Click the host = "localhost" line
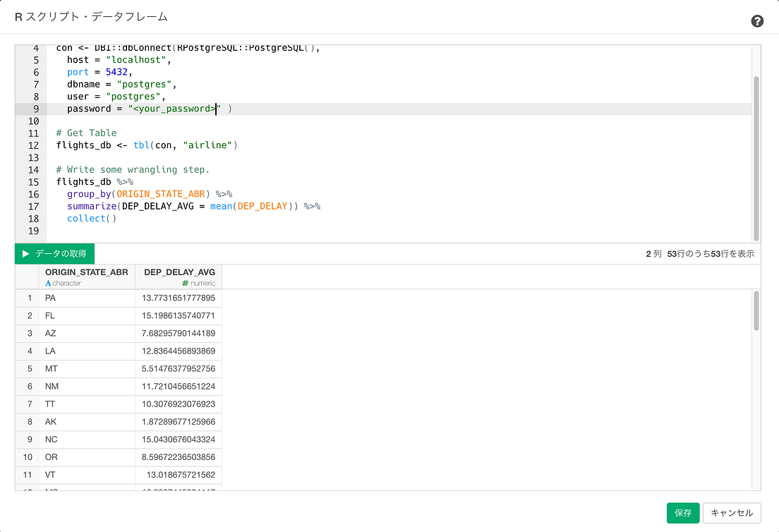 [x=119, y=60]
